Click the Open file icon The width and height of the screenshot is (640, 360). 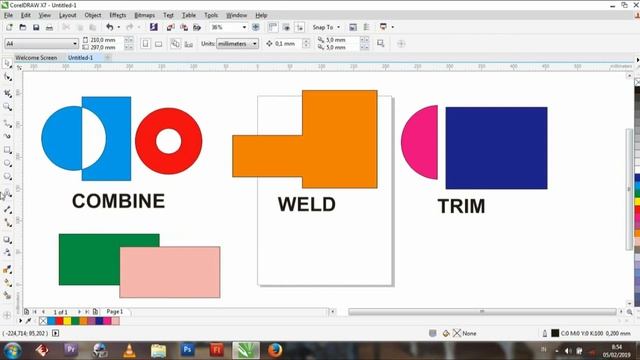23,27
